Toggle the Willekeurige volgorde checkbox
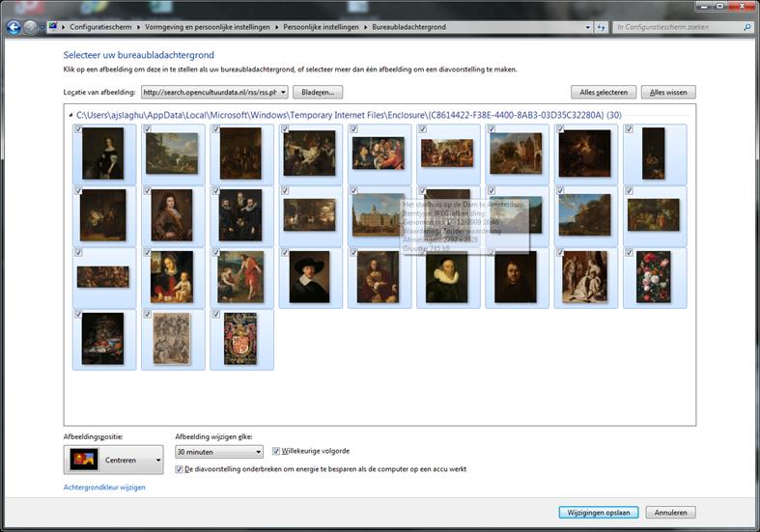 pos(276,451)
